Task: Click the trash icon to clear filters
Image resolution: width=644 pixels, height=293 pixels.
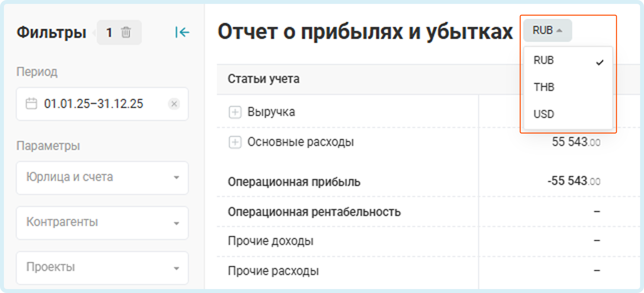Action: click(126, 33)
